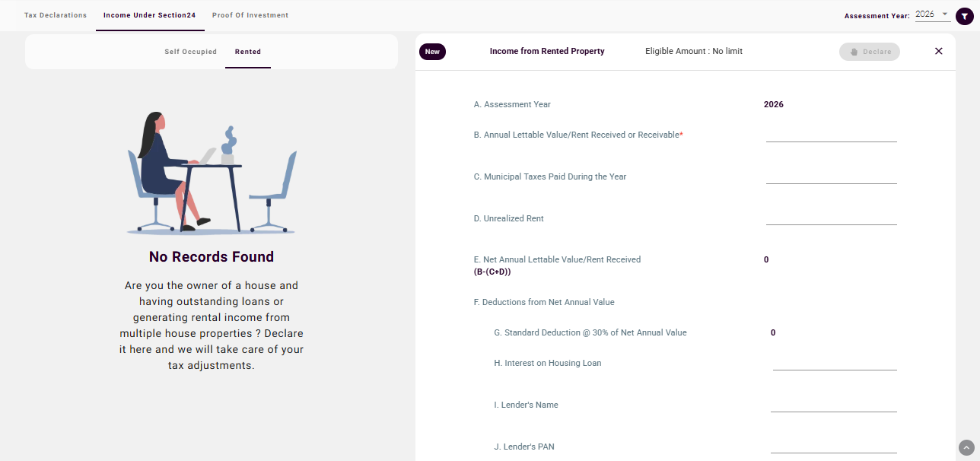Click the woman-at-desk illustration
This screenshot has height=461, width=980.
[212, 173]
